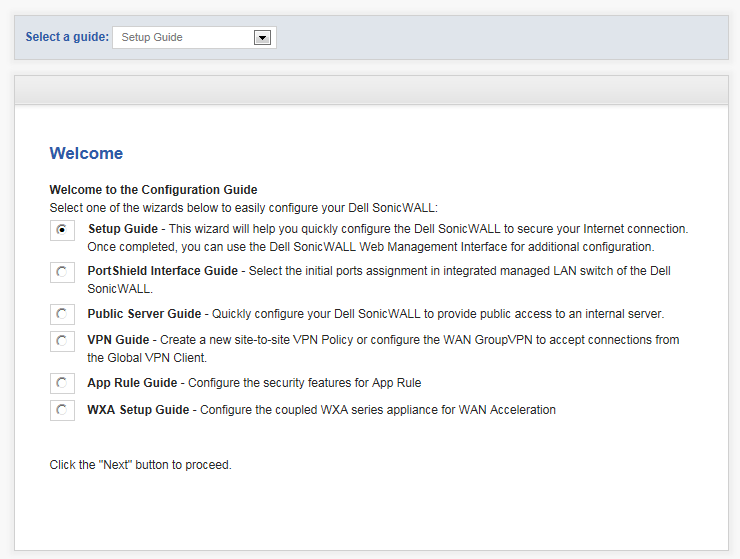Click the gray title bar above Welcome
This screenshot has height=559, width=740.
point(371,90)
